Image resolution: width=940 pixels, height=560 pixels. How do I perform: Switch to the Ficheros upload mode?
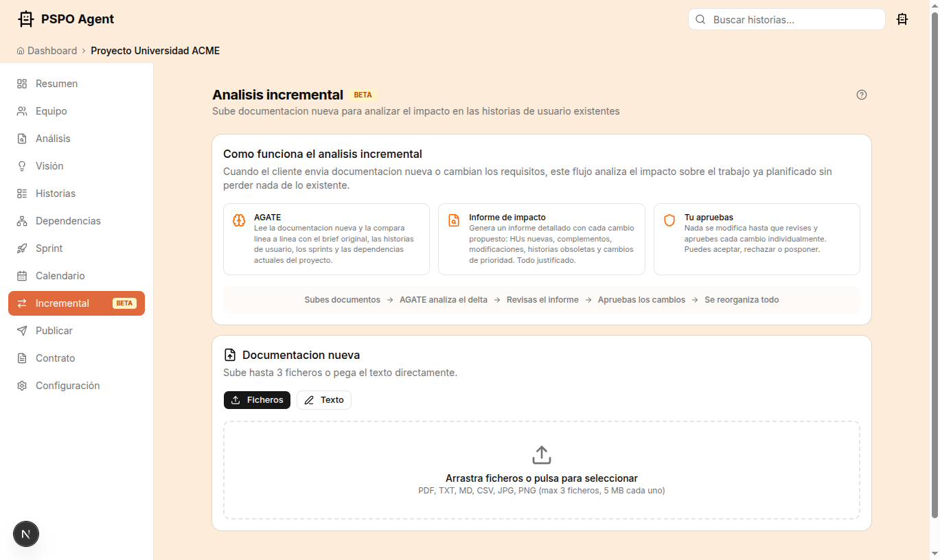[x=257, y=399]
